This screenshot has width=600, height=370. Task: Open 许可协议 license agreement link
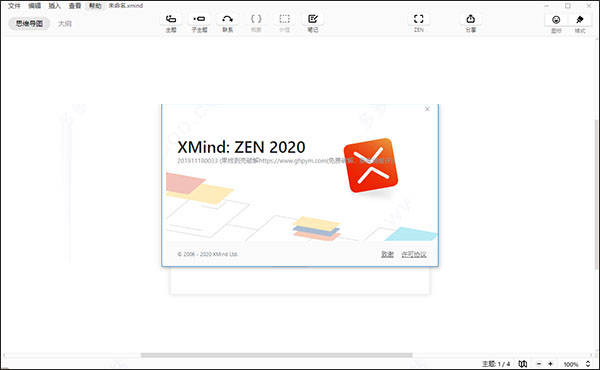(x=414, y=254)
